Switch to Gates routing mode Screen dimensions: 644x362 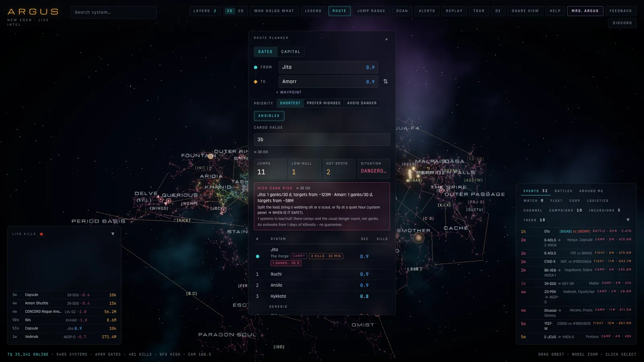265,51
